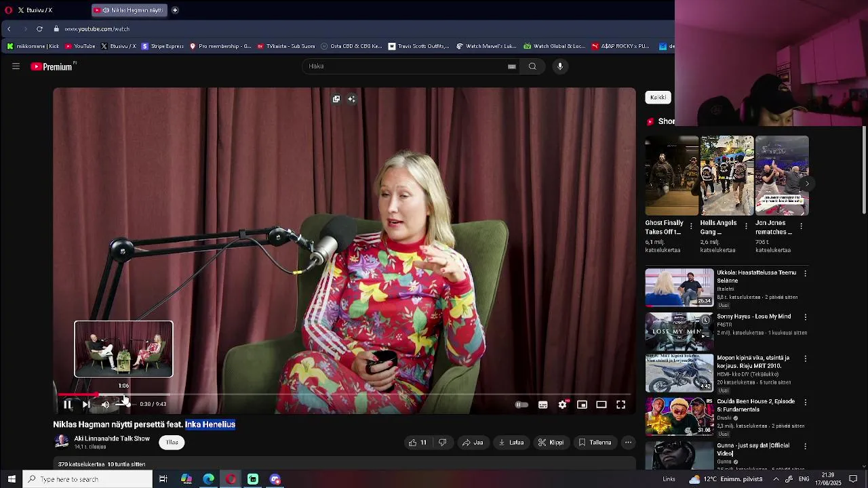
Task: Open Jon Jones rematches short
Action: [782, 176]
